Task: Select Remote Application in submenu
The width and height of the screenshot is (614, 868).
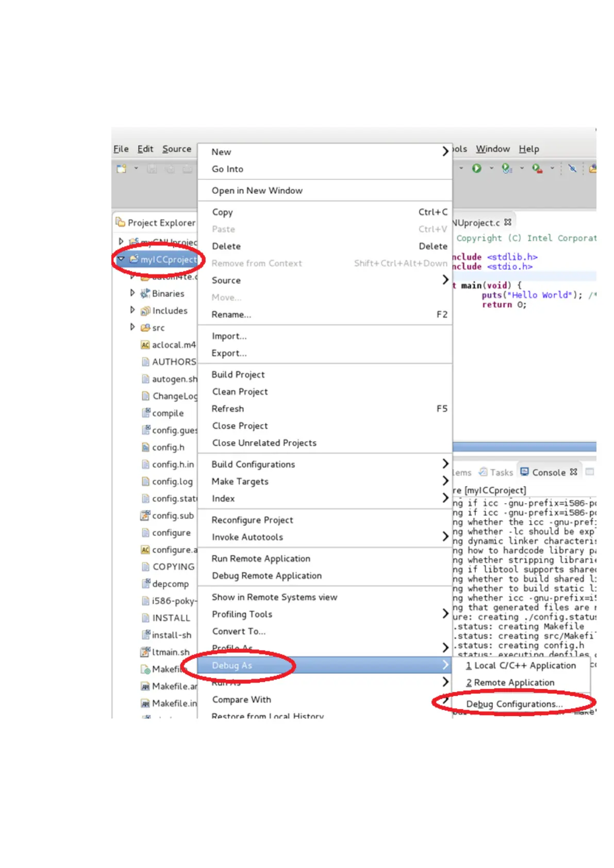Action: (521, 683)
